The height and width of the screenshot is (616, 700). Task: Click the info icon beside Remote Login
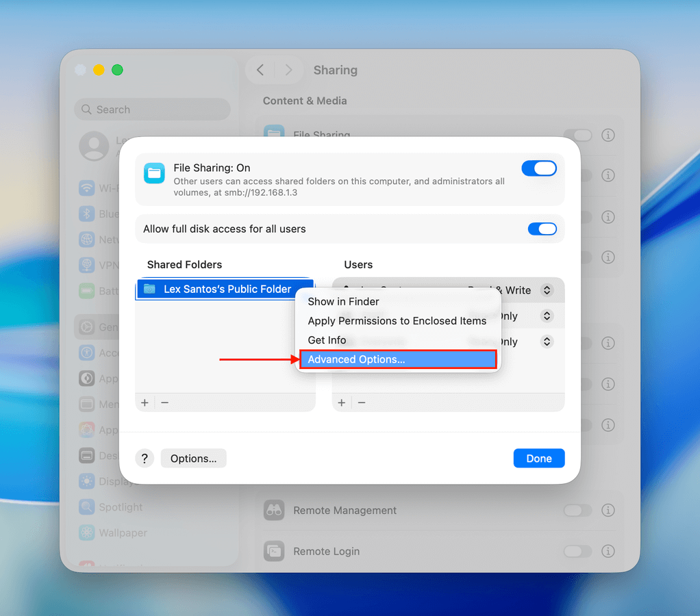(608, 551)
